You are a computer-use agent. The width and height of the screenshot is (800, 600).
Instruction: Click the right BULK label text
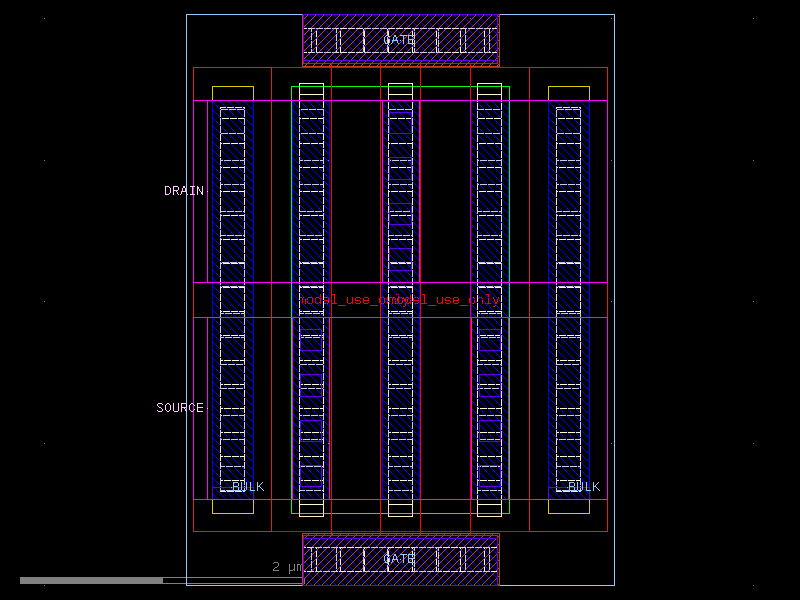click(583, 487)
